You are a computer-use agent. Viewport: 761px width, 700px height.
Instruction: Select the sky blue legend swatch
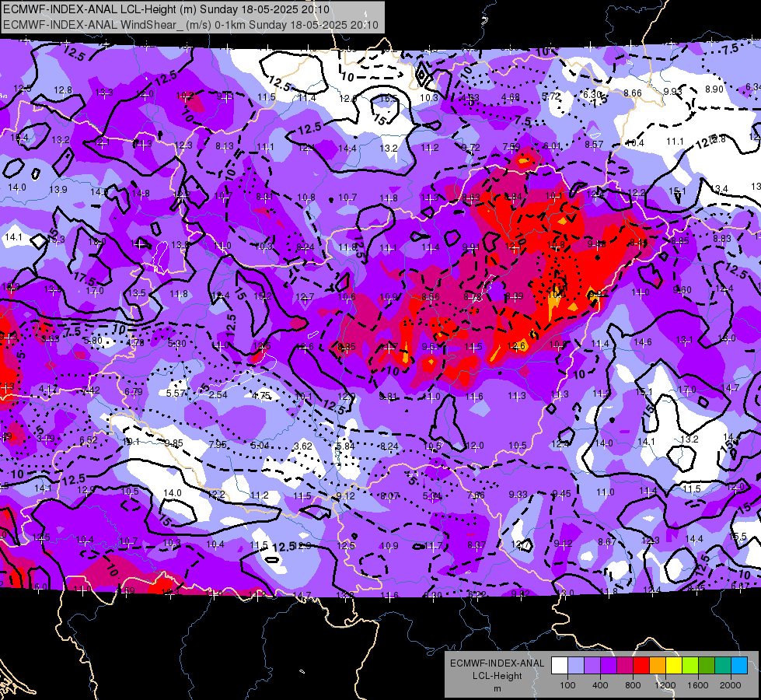click(740, 666)
